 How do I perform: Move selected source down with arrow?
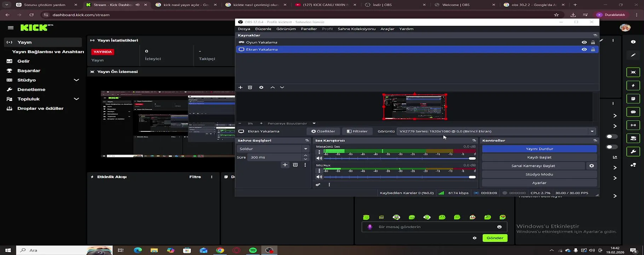pyautogui.click(x=282, y=87)
